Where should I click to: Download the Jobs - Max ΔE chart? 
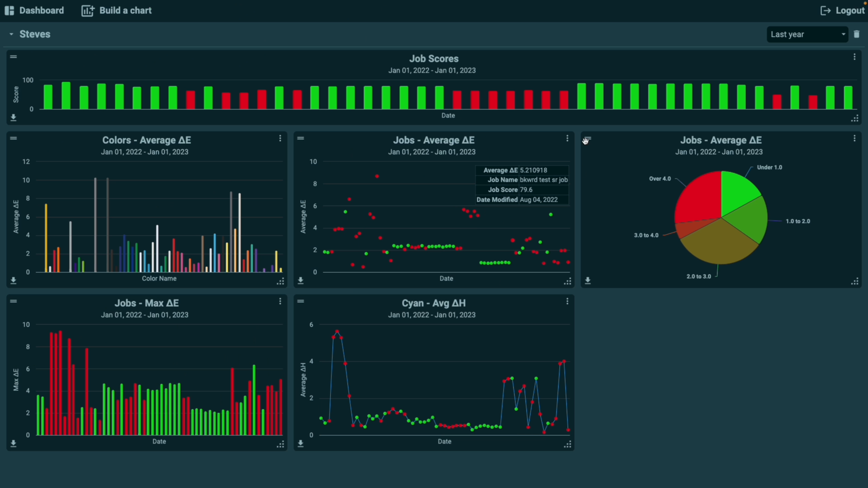coord(13,443)
